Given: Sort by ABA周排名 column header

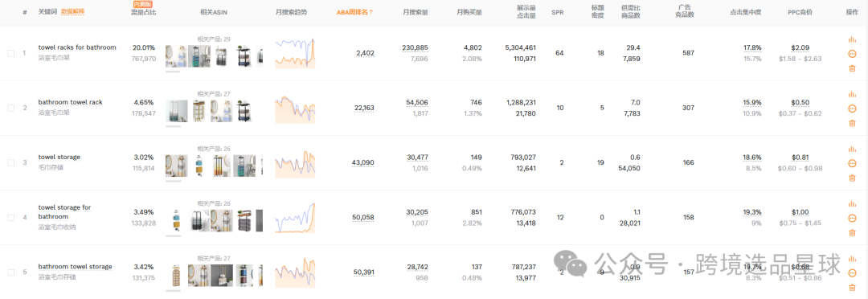Looking at the screenshot, I should coord(355,11).
